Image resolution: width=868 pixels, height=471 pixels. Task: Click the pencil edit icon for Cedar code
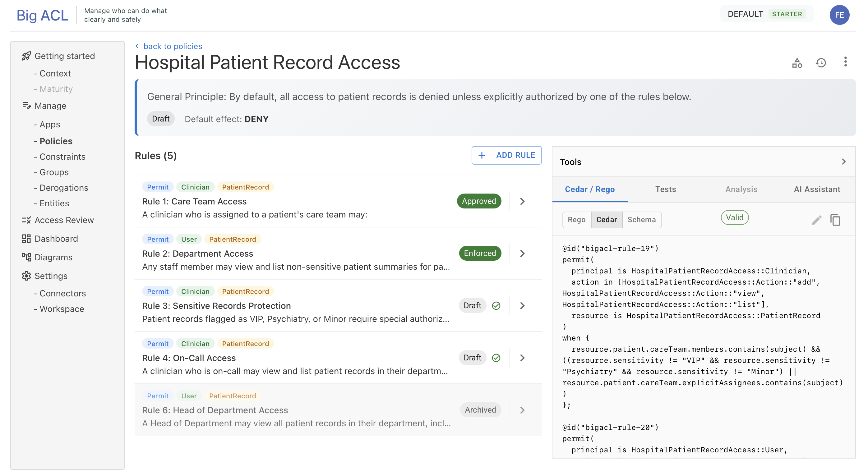click(816, 220)
